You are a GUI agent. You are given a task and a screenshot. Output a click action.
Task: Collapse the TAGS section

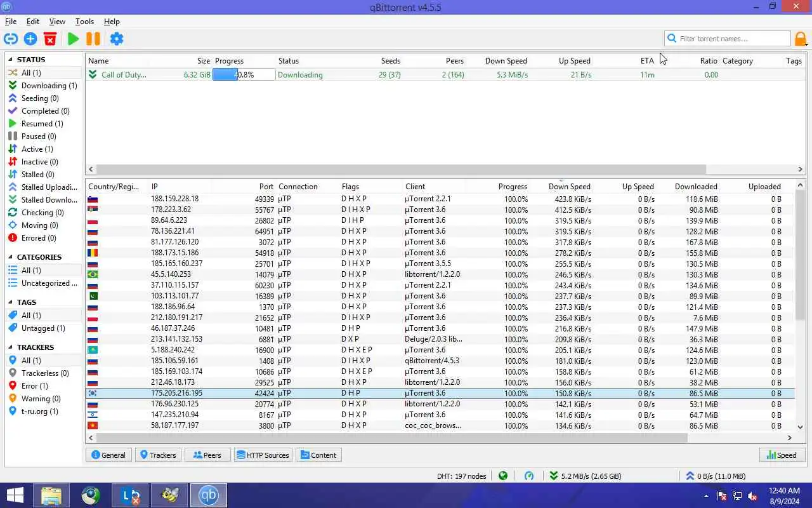click(x=10, y=302)
